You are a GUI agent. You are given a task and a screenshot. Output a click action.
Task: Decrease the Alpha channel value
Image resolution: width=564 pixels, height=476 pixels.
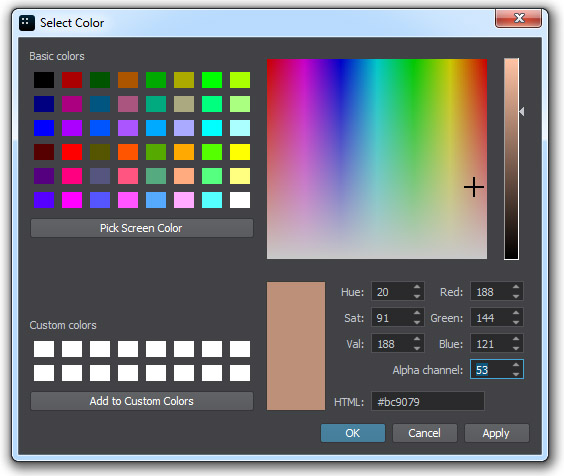516,374
